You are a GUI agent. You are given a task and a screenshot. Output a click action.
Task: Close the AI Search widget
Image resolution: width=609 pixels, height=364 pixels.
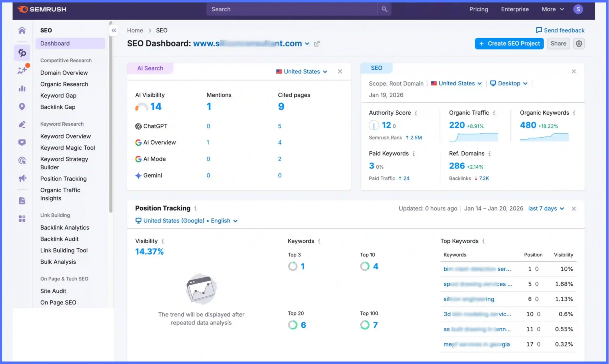340,71
